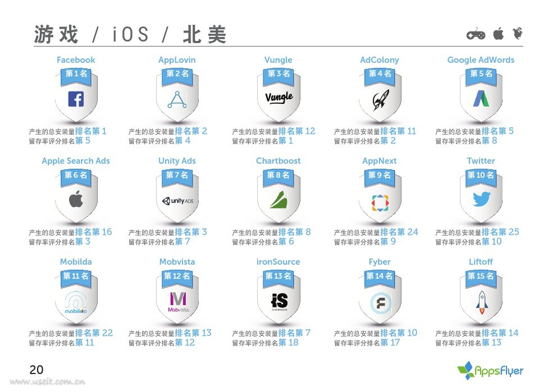Click the '第 15 名' rank ribbon
The width and height of the screenshot is (557, 392).
(x=481, y=278)
